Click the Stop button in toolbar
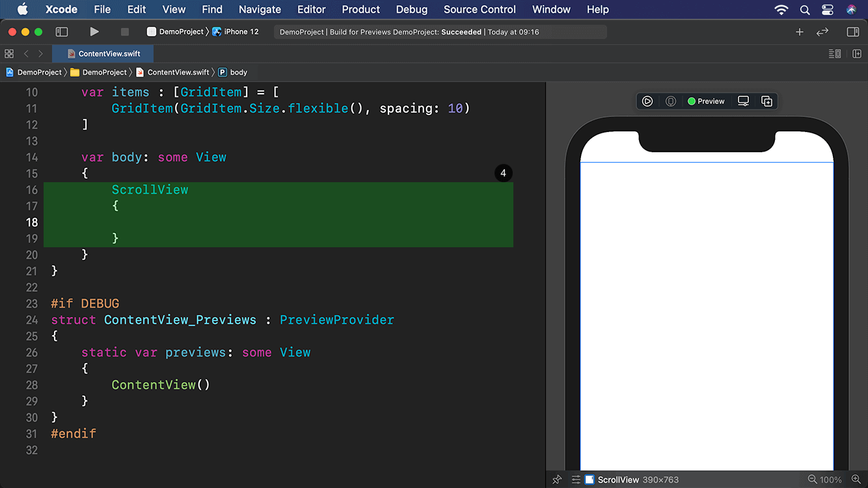The width and height of the screenshot is (868, 488). [x=125, y=31]
